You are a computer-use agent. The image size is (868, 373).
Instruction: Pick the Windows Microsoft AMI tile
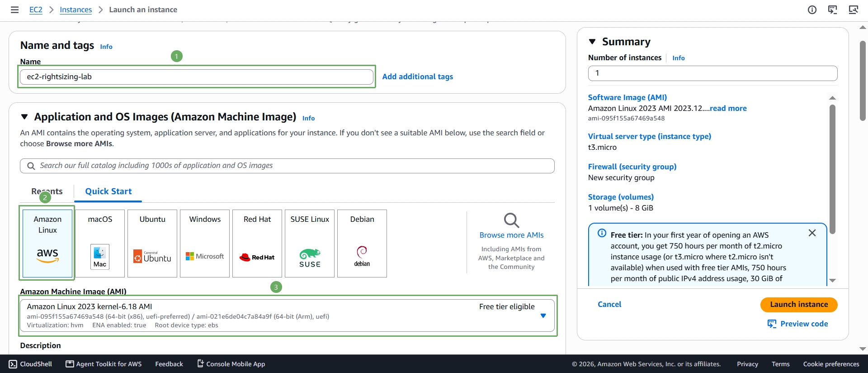pyautogui.click(x=205, y=244)
